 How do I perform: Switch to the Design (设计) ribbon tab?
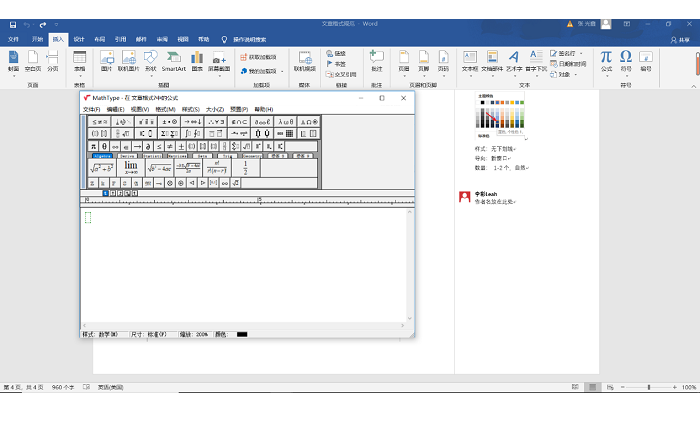(x=79, y=39)
